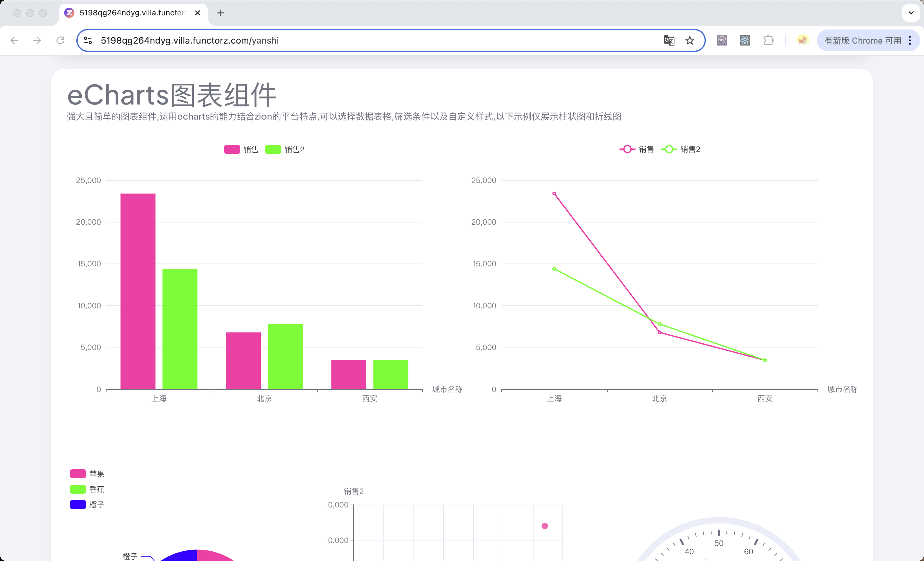This screenshot has height=561, width=924.
Task: Click the green 上海 销售2 bar
Action: point(180,329)
